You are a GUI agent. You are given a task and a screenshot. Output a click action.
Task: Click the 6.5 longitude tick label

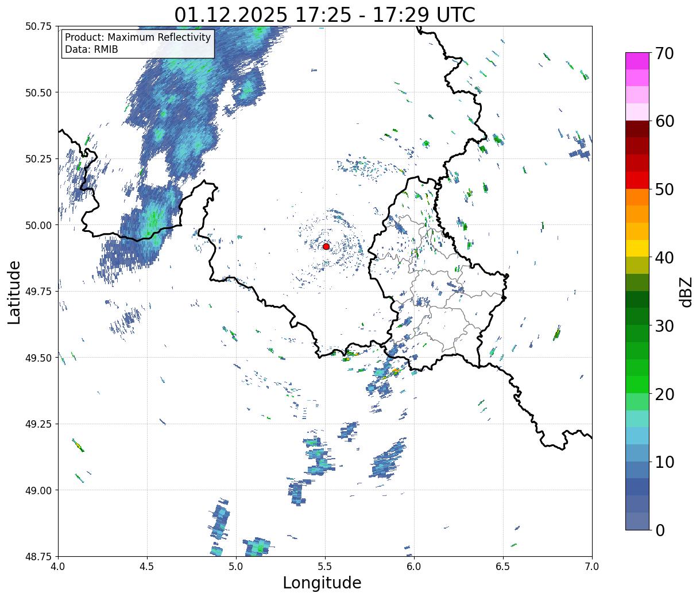(x=503, y=567)
